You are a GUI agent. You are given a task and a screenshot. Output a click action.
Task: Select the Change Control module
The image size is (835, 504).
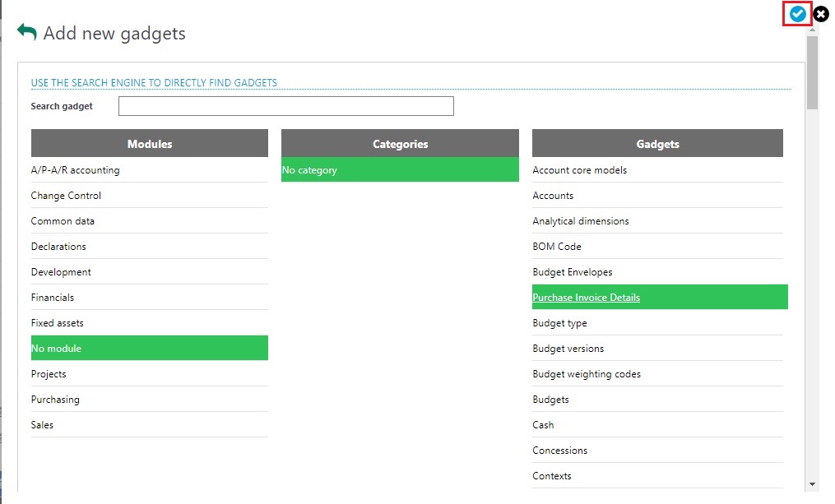click(x=66, y=196)
